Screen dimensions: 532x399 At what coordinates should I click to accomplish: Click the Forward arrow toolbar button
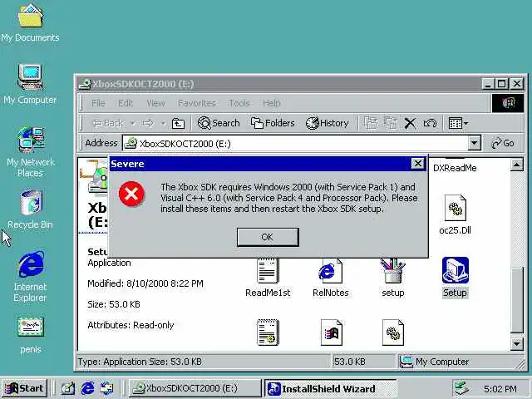[148, 123]
